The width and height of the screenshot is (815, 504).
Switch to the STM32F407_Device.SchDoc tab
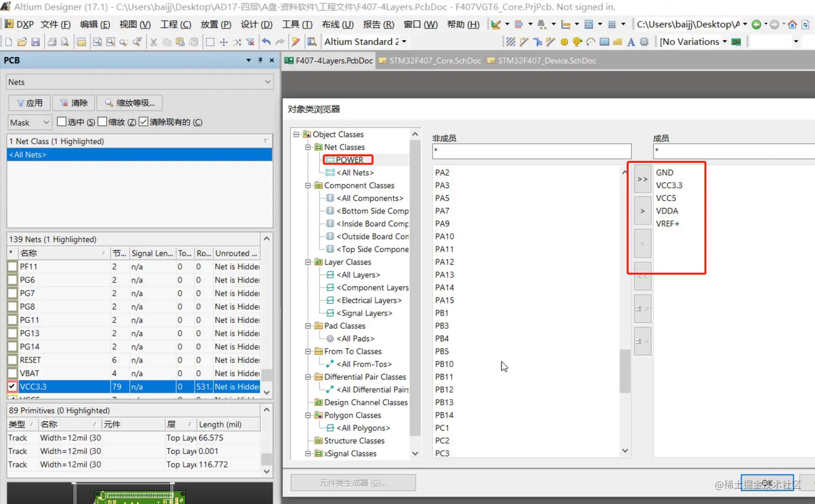click(542, 61)
